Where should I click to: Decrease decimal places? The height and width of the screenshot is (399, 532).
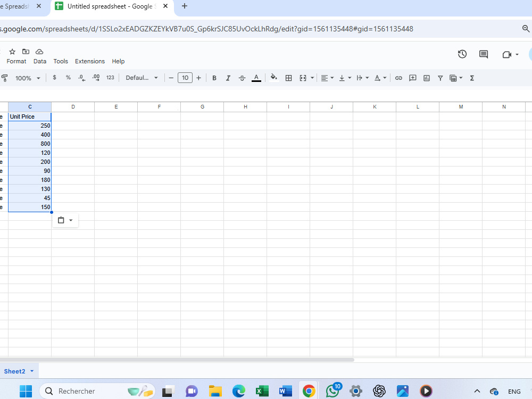click(82, 78)
